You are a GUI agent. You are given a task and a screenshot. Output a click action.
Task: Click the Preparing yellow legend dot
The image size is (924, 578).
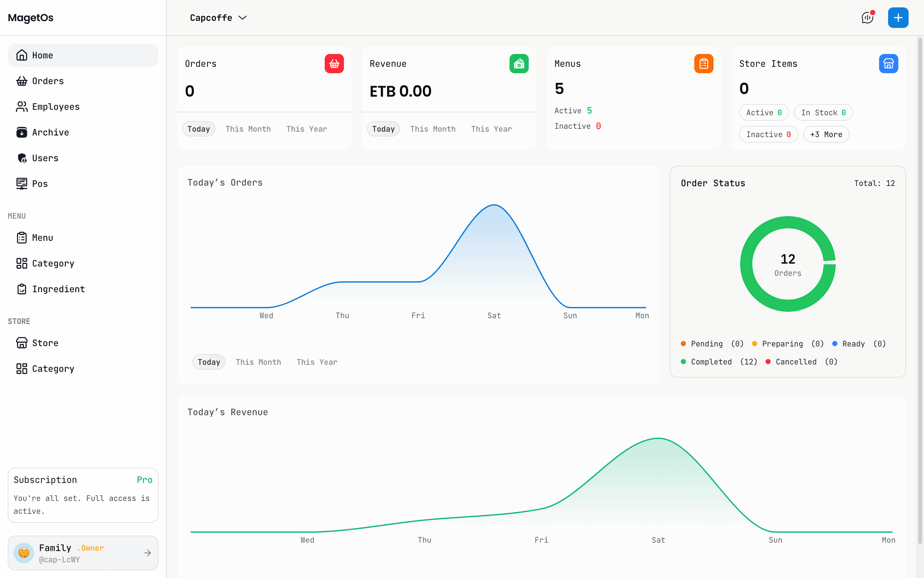755,344
